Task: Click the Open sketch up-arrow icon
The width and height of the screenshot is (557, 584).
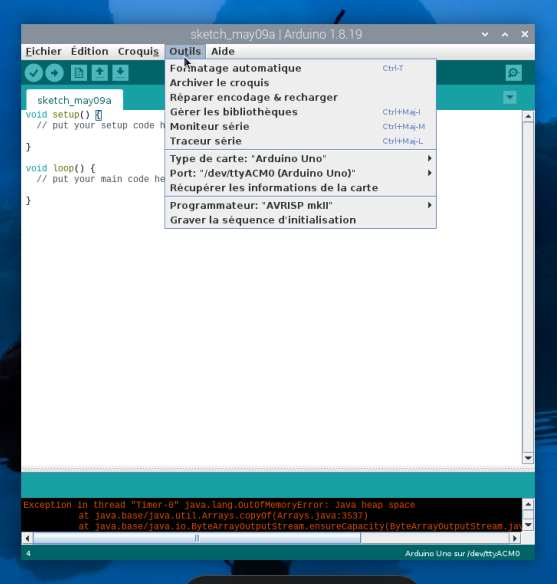Action: click(99, 73)
